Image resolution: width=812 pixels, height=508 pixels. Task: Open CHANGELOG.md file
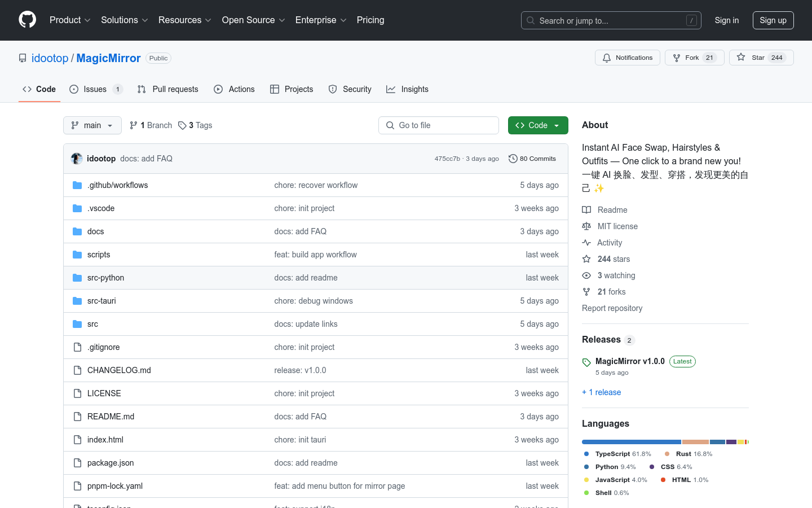tap(119, 370)
